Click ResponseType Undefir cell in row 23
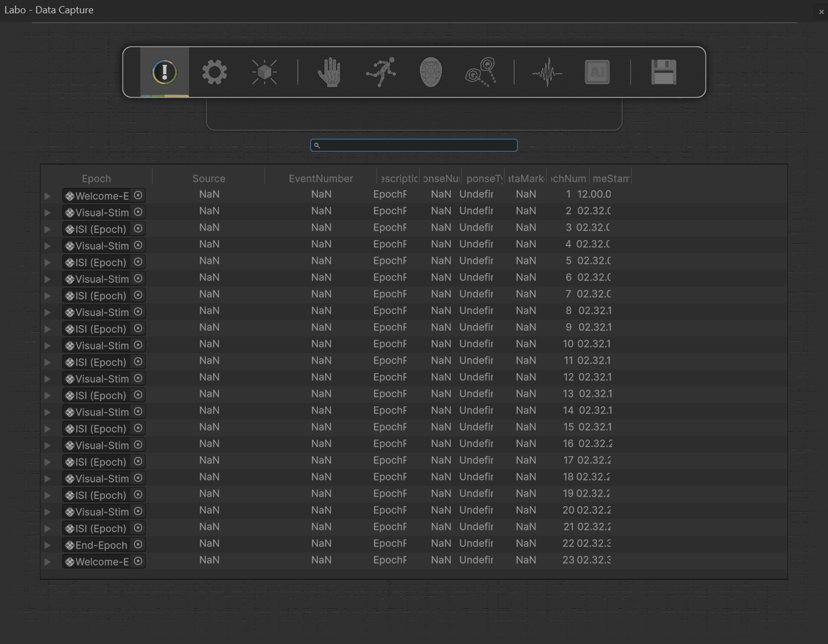 point(476,560)
